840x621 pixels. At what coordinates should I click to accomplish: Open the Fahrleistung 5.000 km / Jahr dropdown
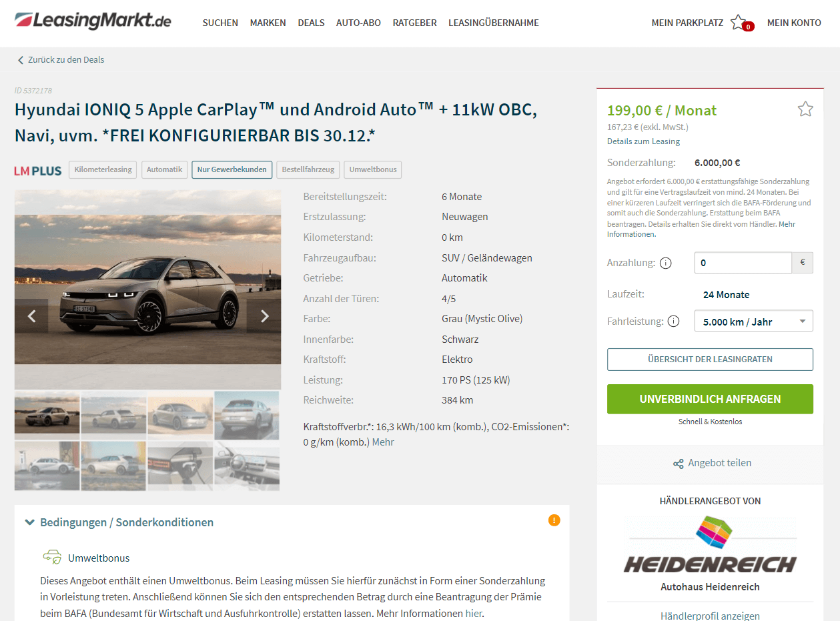tap(753, 322)
